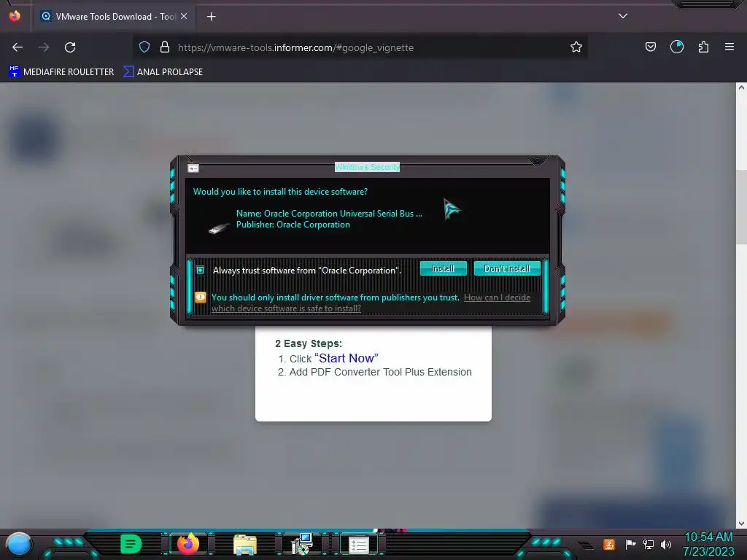747x560 pixels.
Task: Click 'Name: Oracle Corporation Universal Serial Bus' text
Action: 329,214
